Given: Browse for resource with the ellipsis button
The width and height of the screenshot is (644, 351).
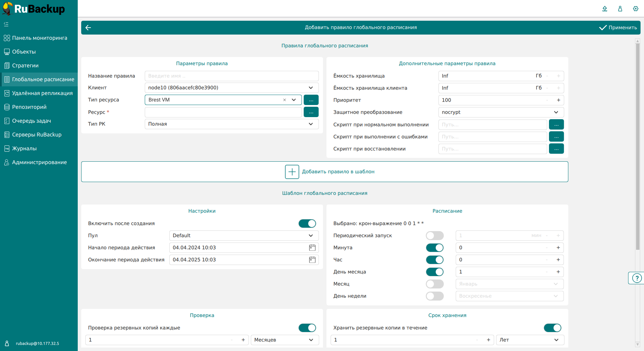Looking at the screenshot, I should (311, 112).
